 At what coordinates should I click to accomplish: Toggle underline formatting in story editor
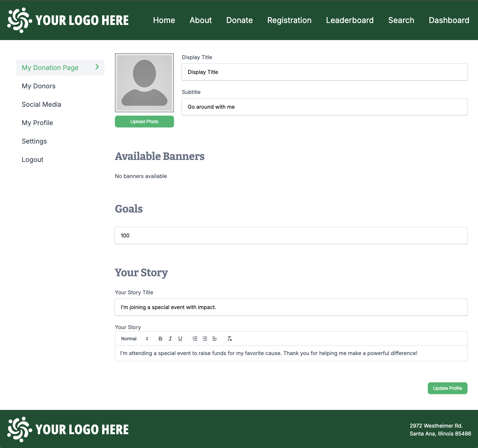pos(180,339)
